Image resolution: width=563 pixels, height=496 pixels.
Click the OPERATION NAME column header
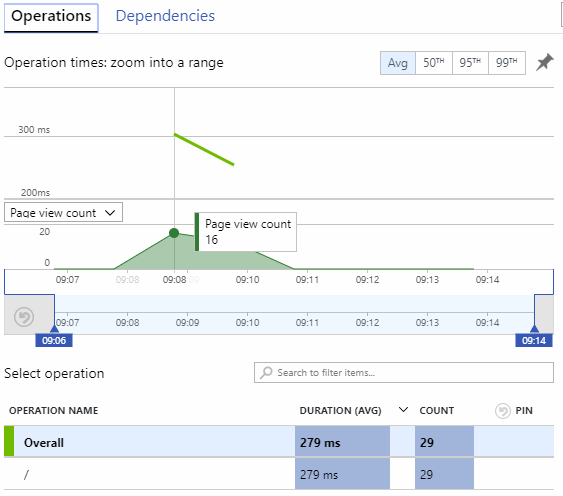[53, 411]
